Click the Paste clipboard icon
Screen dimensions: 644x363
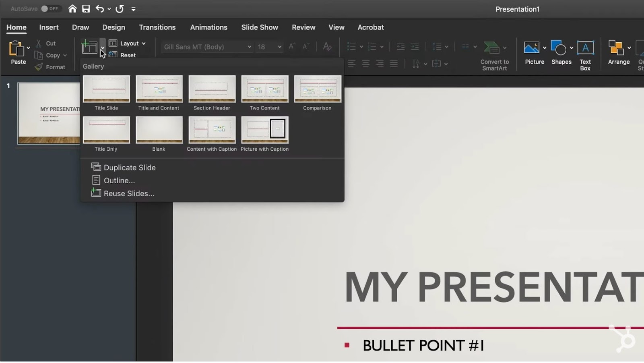pos(17,49)
